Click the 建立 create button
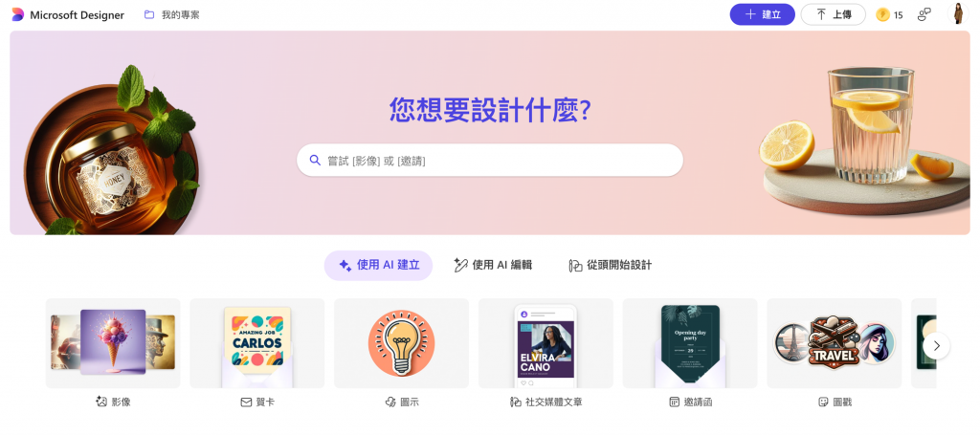The width and height of the screenshot is (980, 435). coord(763,14)
